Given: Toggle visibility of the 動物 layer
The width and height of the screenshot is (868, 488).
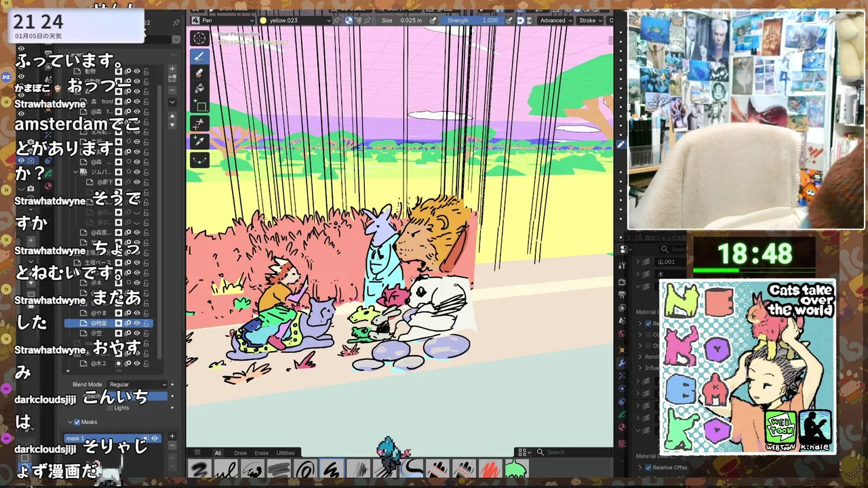Looking at the screenshot, I should (137, 71).
